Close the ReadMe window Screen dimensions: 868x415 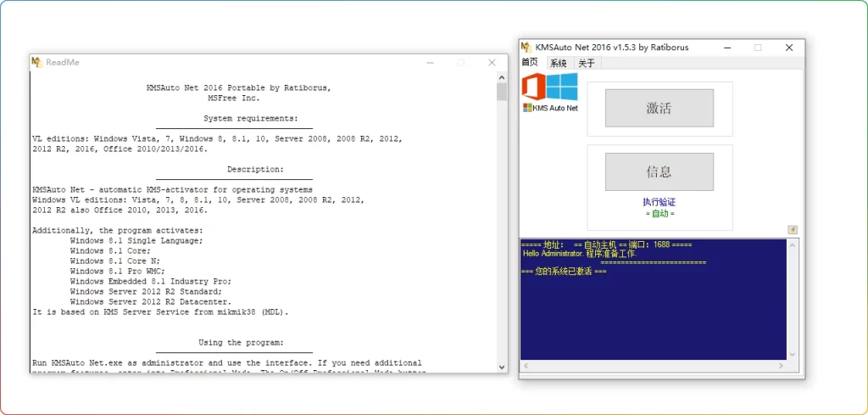point(492,62)
